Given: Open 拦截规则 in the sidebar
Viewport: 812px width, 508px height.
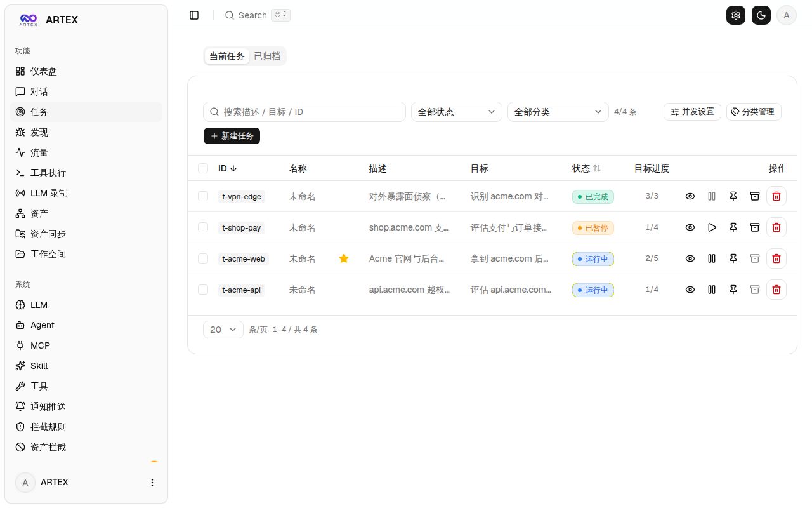Looking at the screenshot, I should pos(86,427).
